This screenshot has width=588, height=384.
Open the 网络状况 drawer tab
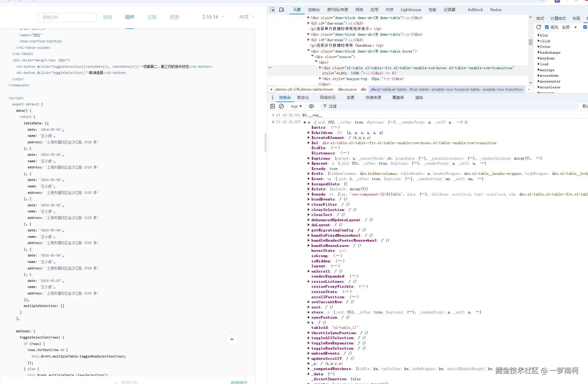pyautogui.click(x=327, y=97)
